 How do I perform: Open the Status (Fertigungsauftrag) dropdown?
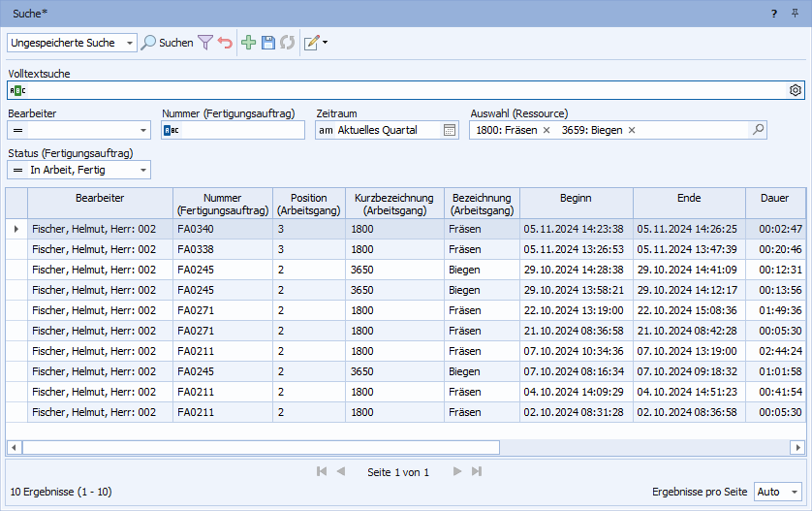(143, 170)
